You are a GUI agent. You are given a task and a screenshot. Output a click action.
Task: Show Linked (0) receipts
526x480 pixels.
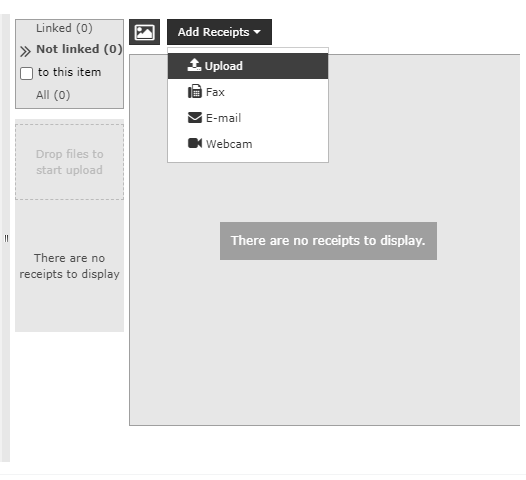[x=64, y=28]
